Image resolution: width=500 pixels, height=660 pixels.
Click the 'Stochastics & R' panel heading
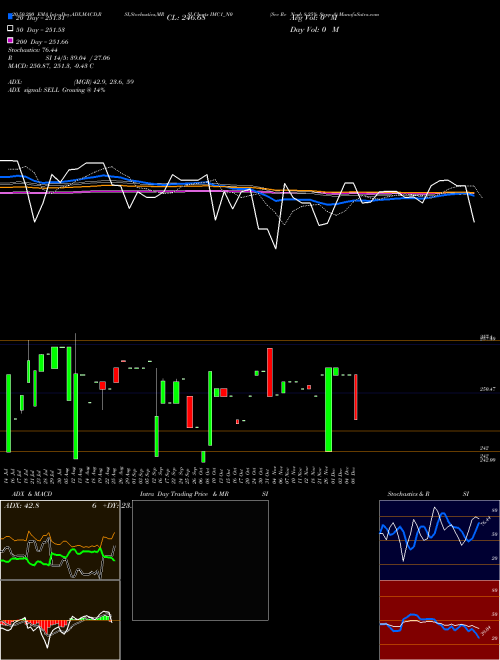tap(409, 494)
